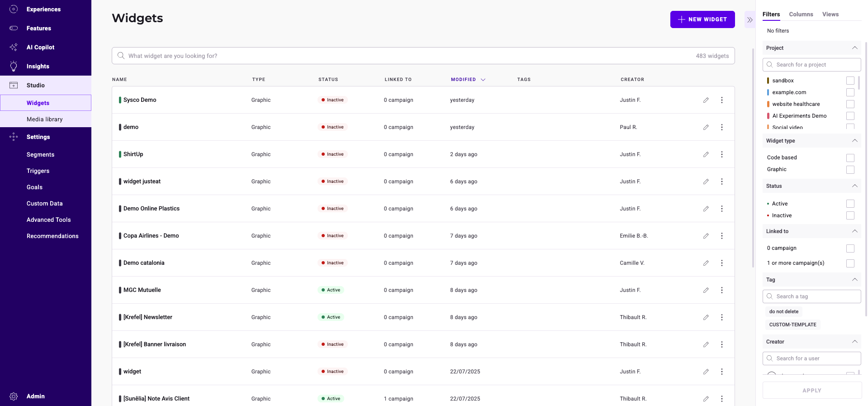Collapse the Project filter section

click(x=854, y=48)
